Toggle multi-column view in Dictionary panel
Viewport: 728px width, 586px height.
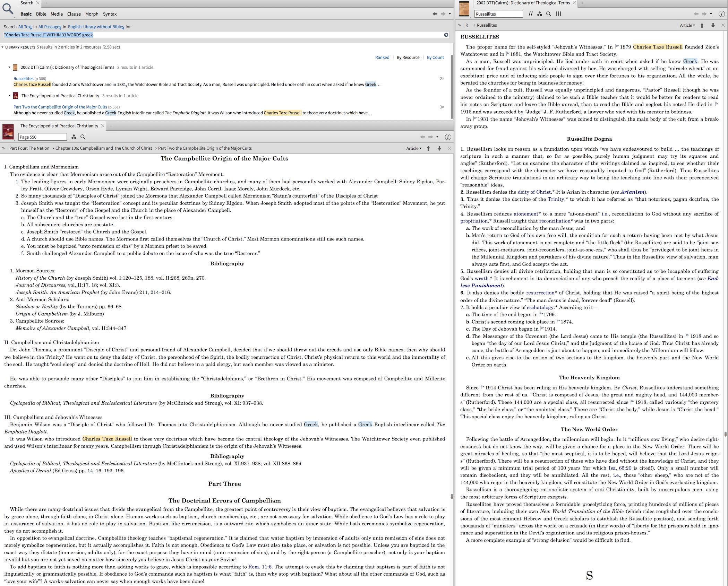tap(558, 14)
